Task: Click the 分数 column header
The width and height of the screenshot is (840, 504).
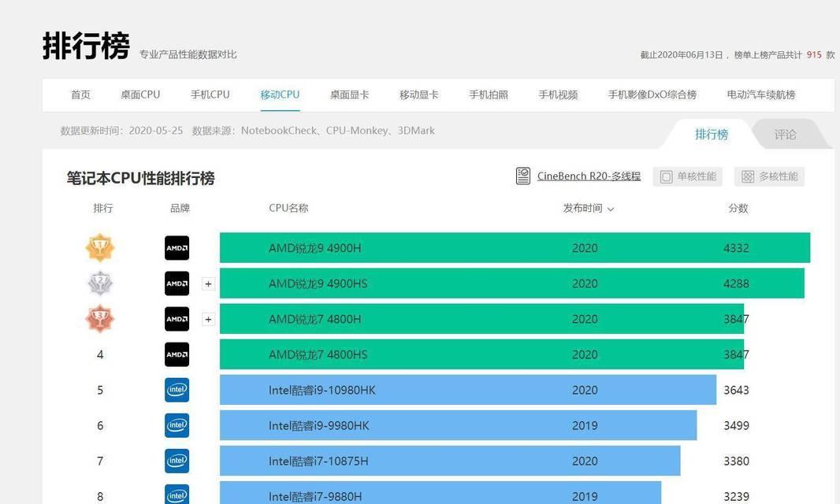Action: 738,208
